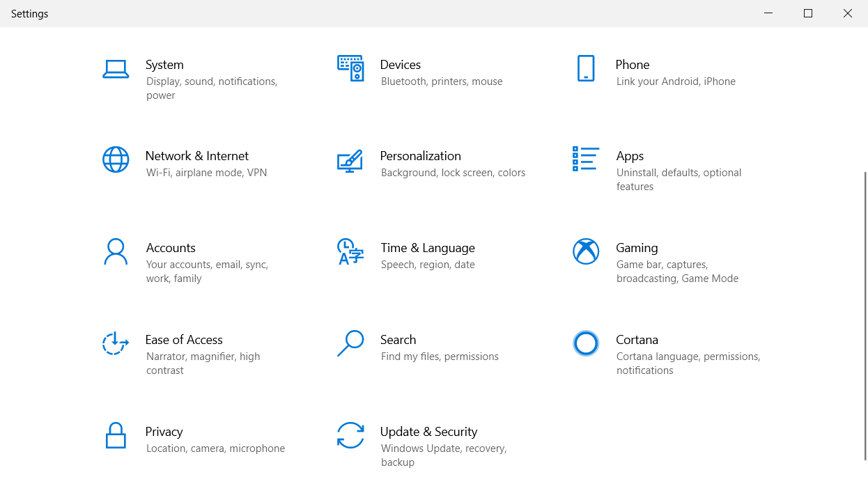Image resolution: width=868 pixels, height=500 pixels.
Task: Open Privacy via the padlock icon
Action: point(116,435)
